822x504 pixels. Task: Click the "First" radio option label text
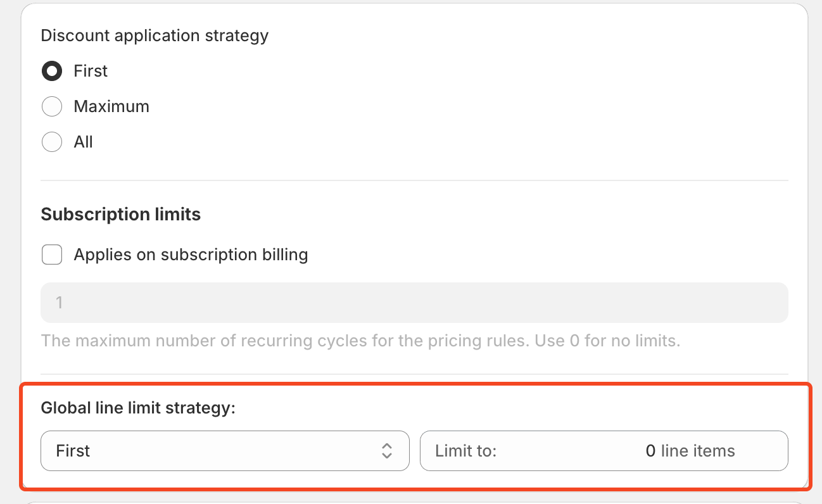[x=91, y=71]
